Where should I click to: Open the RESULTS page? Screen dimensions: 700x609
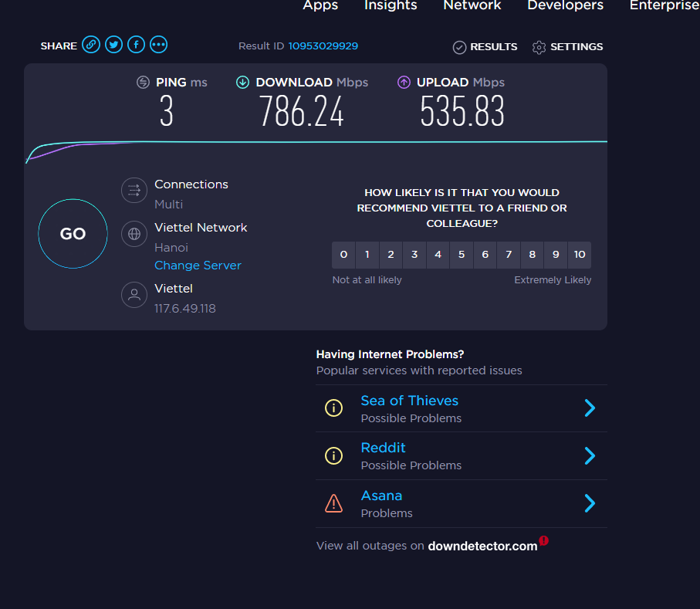494,47
